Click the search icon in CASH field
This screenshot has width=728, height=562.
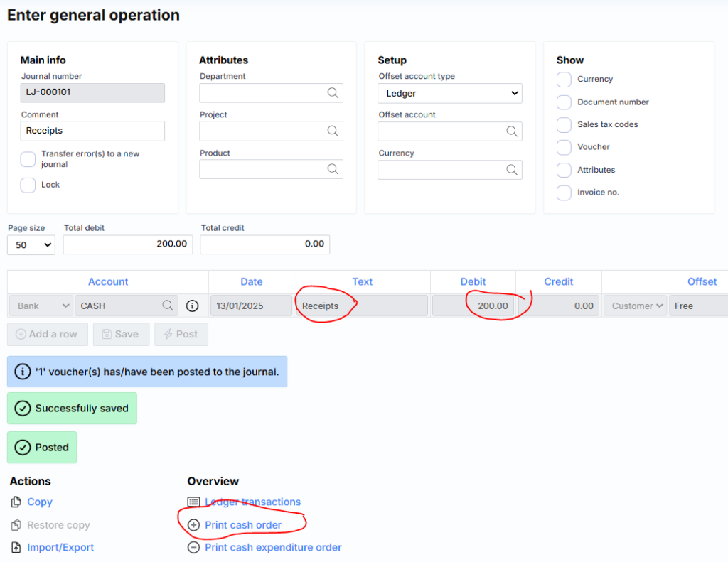(x=168, y=306)
